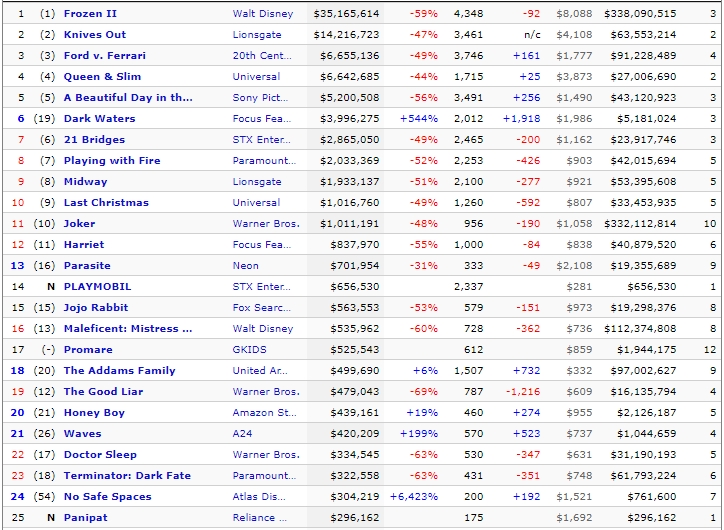Open Maleficent: Mistress ... link
This screenshot has width=724, height=530.
pos(128,329)
